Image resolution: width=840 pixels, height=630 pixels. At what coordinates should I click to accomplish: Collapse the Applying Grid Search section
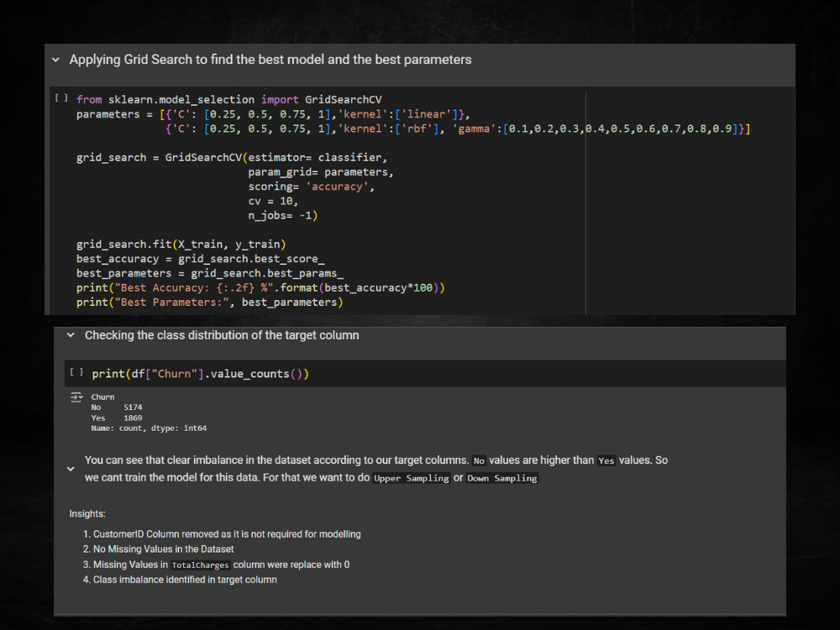(55, 60)
